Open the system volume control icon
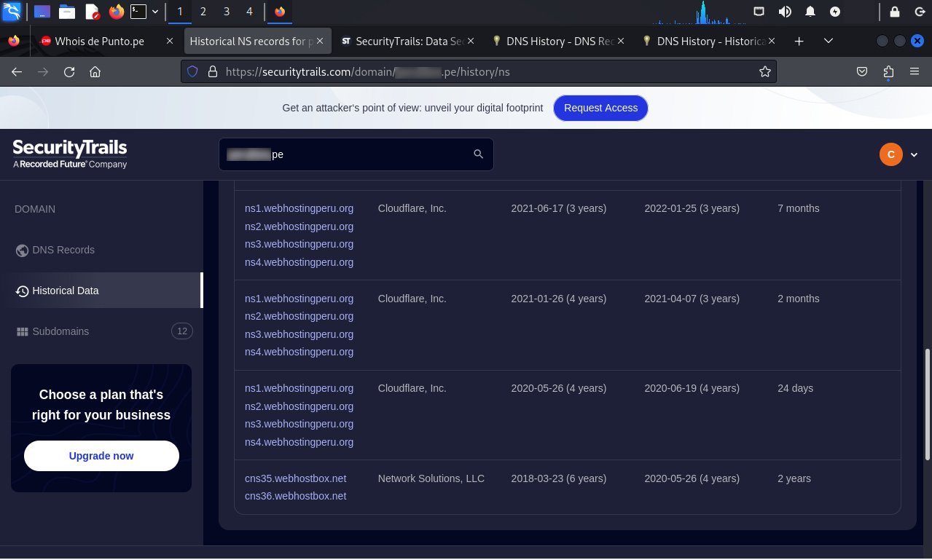 785,12
